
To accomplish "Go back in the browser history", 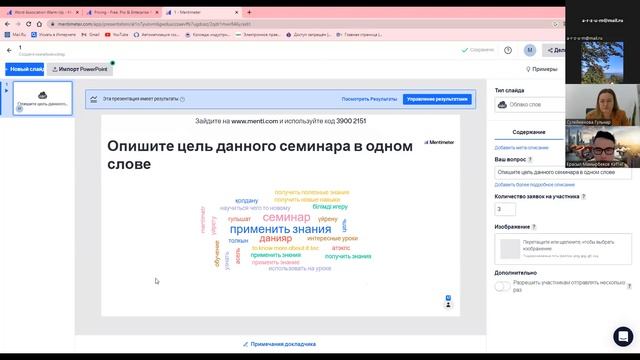I will (x=7, y=24).
